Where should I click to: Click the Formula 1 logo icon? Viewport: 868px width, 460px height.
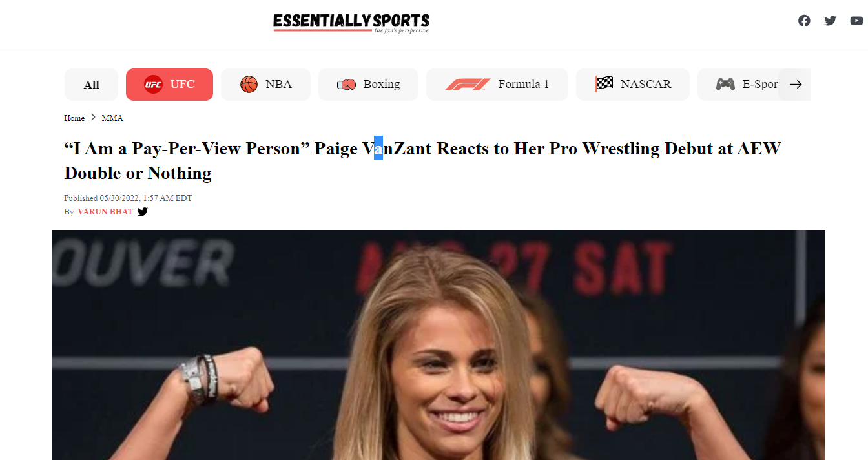pos(468,84)
